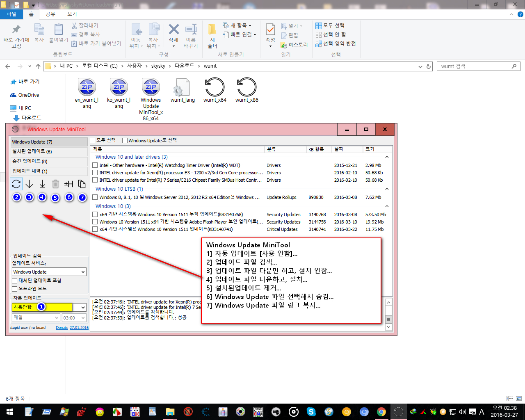Open the 새 항목 dropdown in ribbon
The height and width of the screenshot is (420, 525).
pyautogui.click(x=237, y=25)
